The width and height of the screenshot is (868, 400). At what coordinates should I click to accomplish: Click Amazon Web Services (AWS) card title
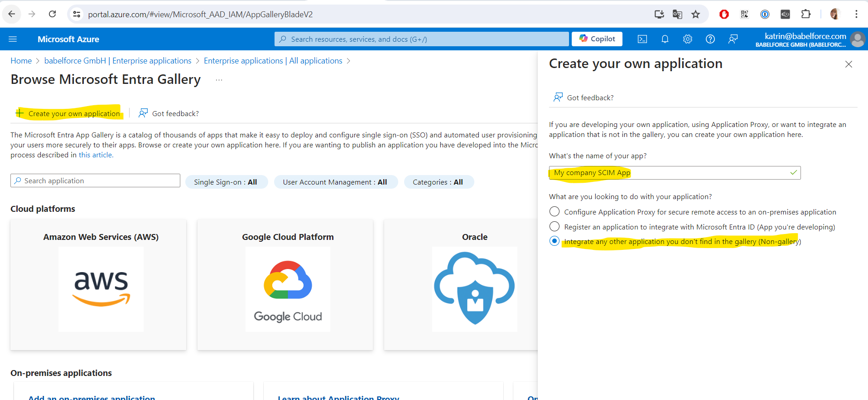(101, 237)
